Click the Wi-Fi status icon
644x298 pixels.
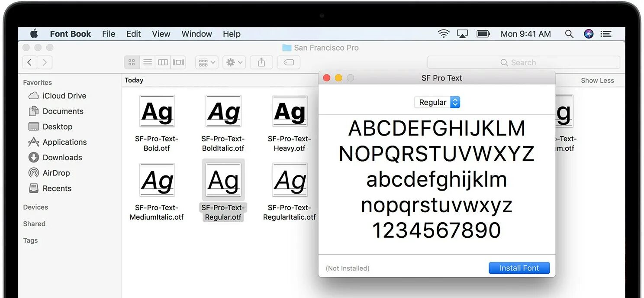pyautogui.click(x=444, y=34)
